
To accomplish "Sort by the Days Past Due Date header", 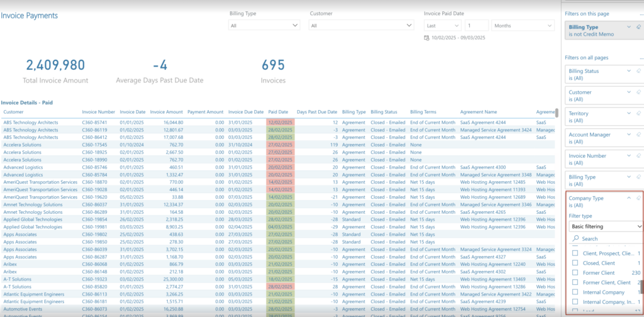I will pyautogui.click(x=317, y=112).
